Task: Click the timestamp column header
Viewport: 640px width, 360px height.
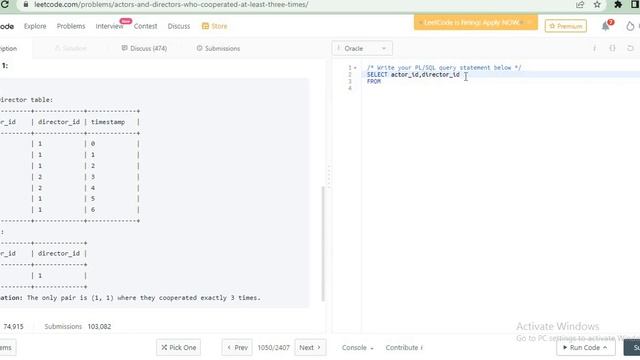Action: coord(108,122)
